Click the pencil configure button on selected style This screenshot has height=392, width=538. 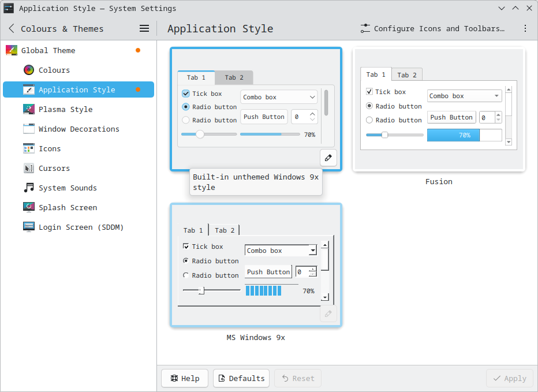[x=328, y=158]
